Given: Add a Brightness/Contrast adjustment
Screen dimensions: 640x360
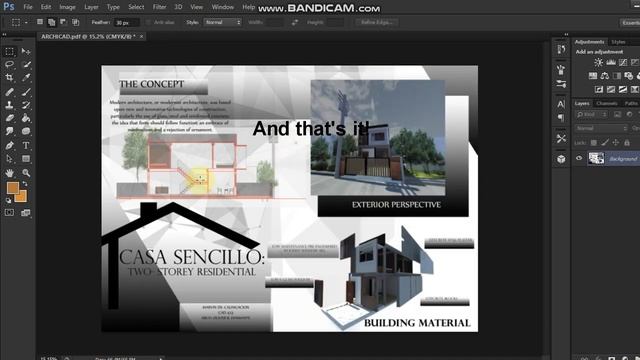Looking at the screenshot, I should tap(598, 62).
